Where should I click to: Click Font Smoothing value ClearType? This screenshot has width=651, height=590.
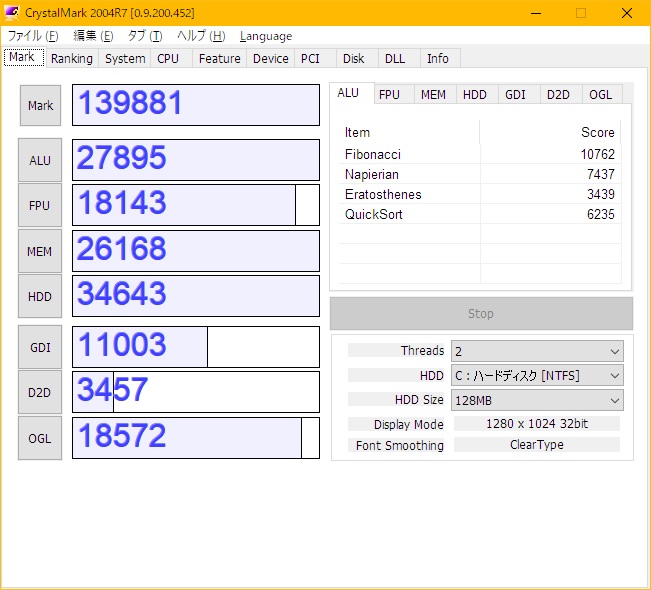pos(537,445)
